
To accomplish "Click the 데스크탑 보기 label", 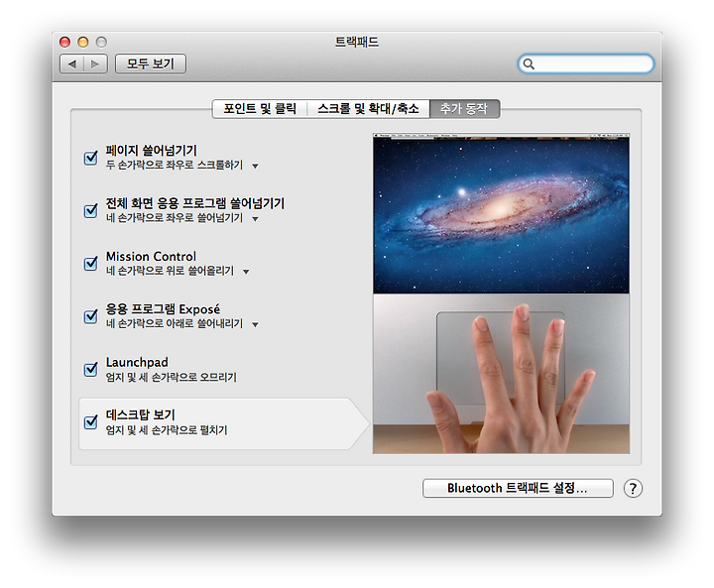I will pos(140,414).
